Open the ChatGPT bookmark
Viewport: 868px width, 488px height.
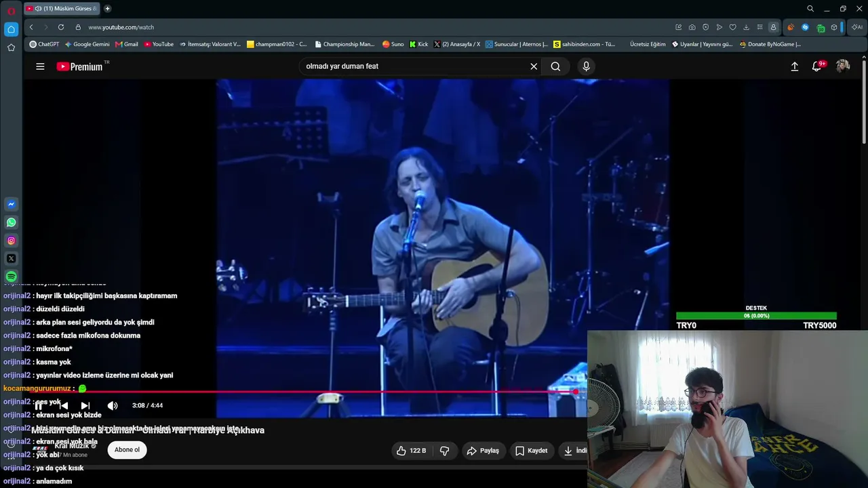click(44, 44)
